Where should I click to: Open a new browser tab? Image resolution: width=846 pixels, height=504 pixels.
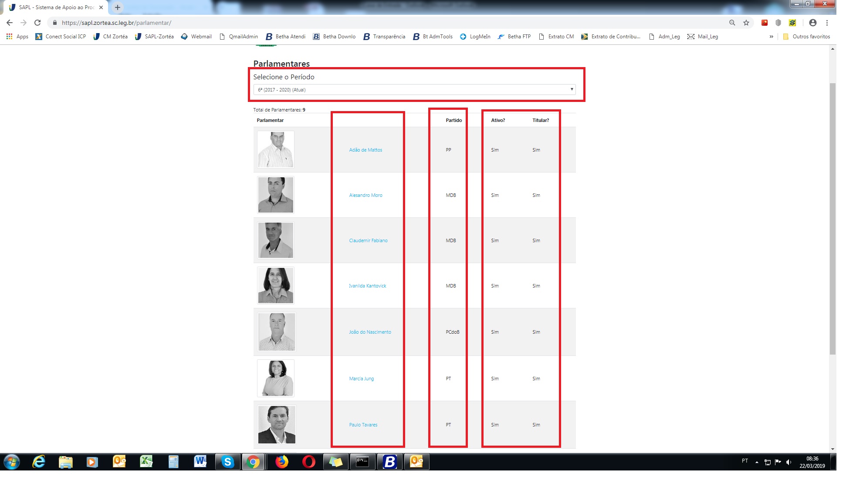(118, 7)
